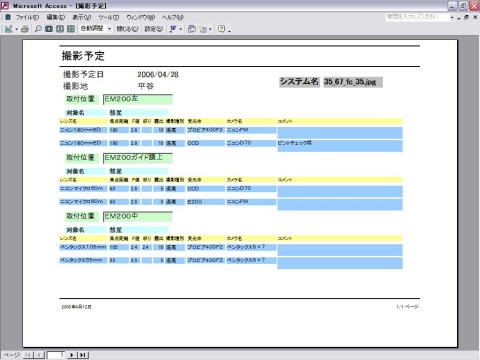Open the Database Window icon
The image size is (480, 360).
click(x=192, y=29)
